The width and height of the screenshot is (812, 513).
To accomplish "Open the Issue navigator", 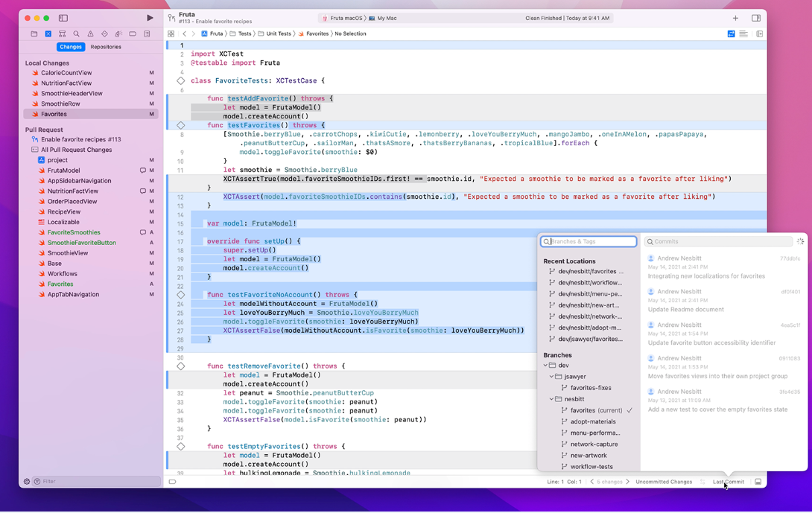I will tap(91, 34).
